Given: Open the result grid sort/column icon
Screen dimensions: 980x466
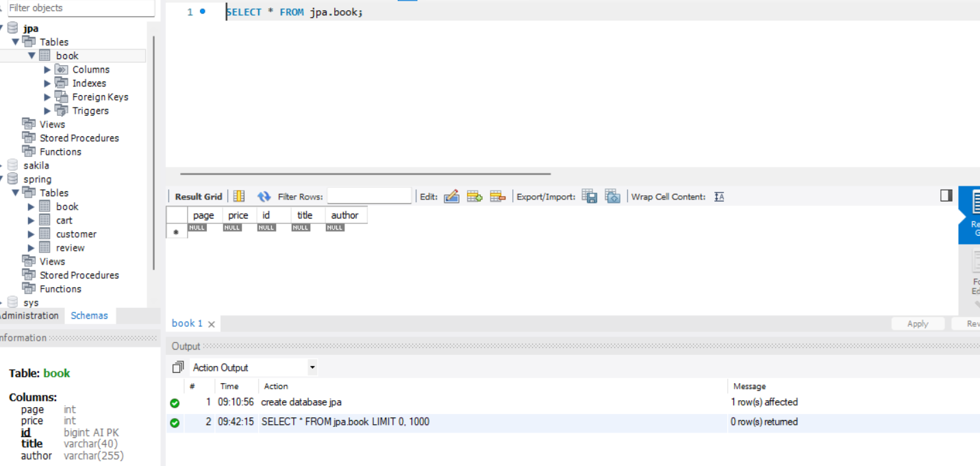Looking at the screenshot, I should [238, 196].
